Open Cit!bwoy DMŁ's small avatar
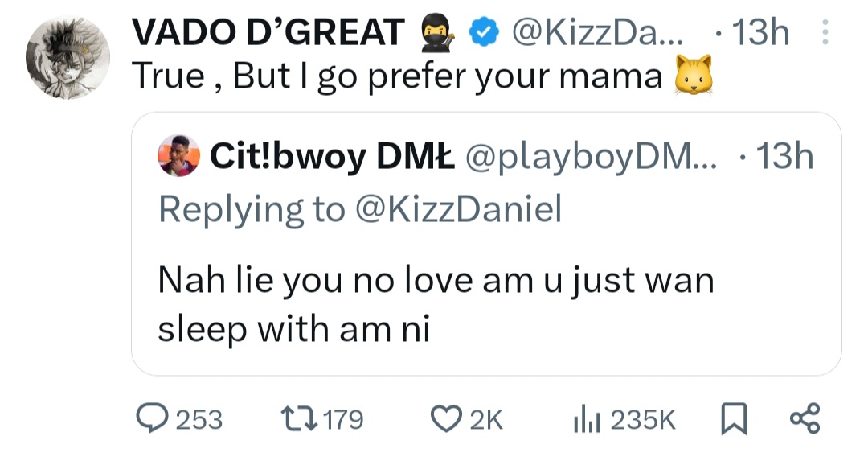 [x=178, y=156]
